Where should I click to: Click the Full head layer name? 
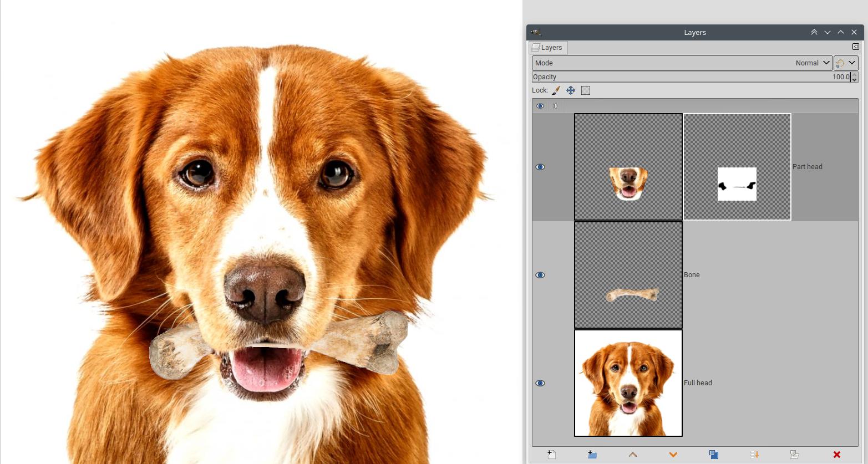tap(698, 383)
